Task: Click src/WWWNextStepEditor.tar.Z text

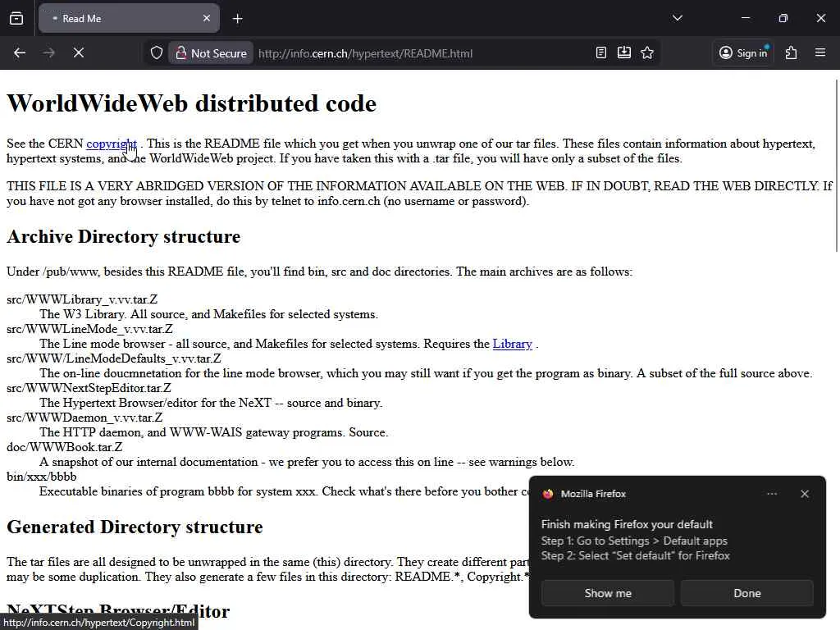Action: point(89,388)
